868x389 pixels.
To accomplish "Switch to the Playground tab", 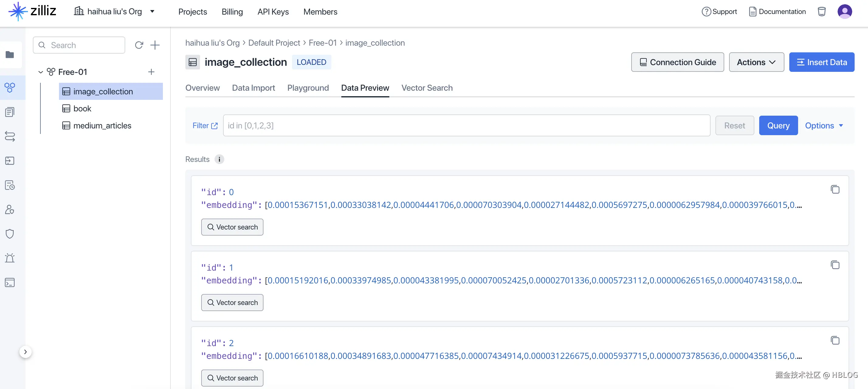I will [x=308, y=88].
